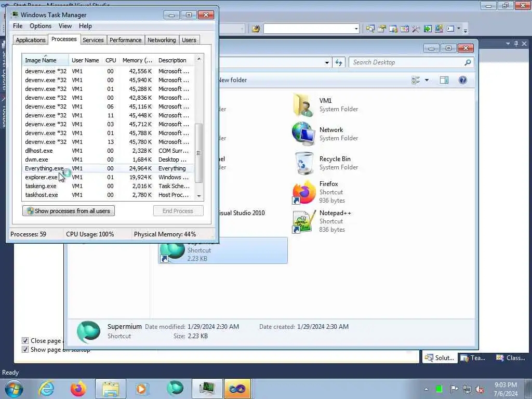Click Object Browser icon in Visual Studio toolbar

[x=404, y=29]
